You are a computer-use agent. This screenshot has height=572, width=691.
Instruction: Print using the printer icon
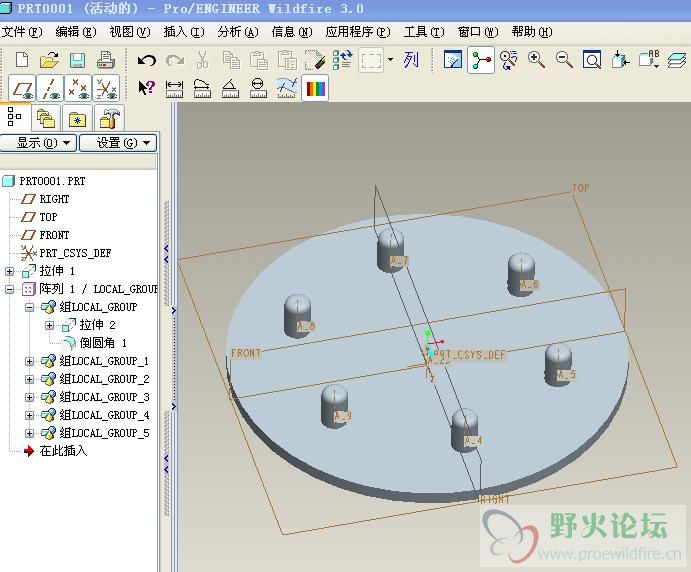[x=106, y=60]
